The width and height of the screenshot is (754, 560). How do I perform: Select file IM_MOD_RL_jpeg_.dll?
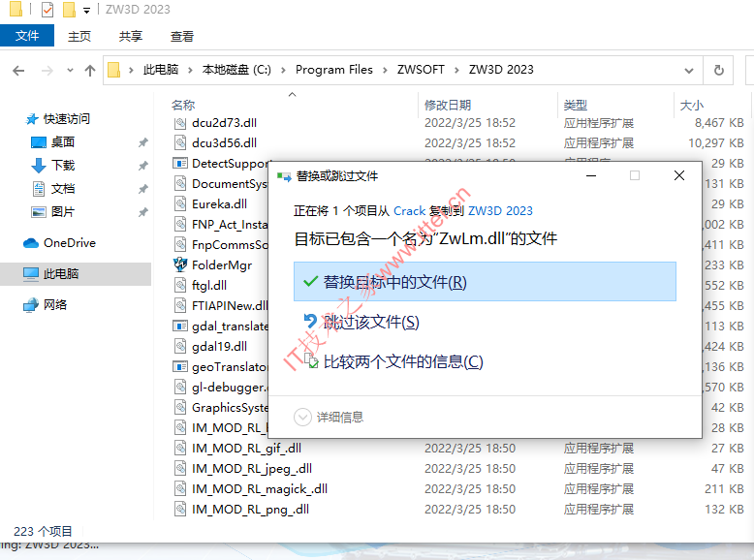click(x=251, y=469)
